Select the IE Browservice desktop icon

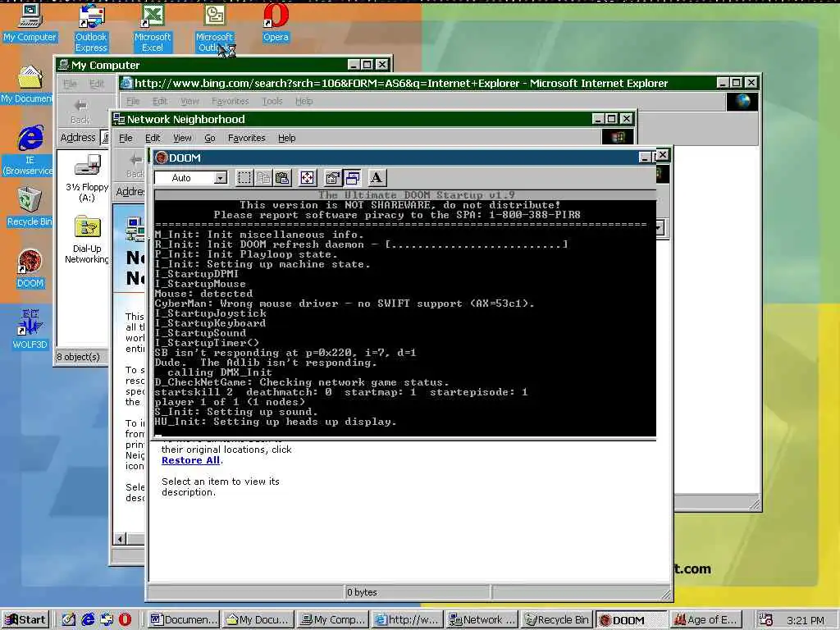[x=29, y=151]
